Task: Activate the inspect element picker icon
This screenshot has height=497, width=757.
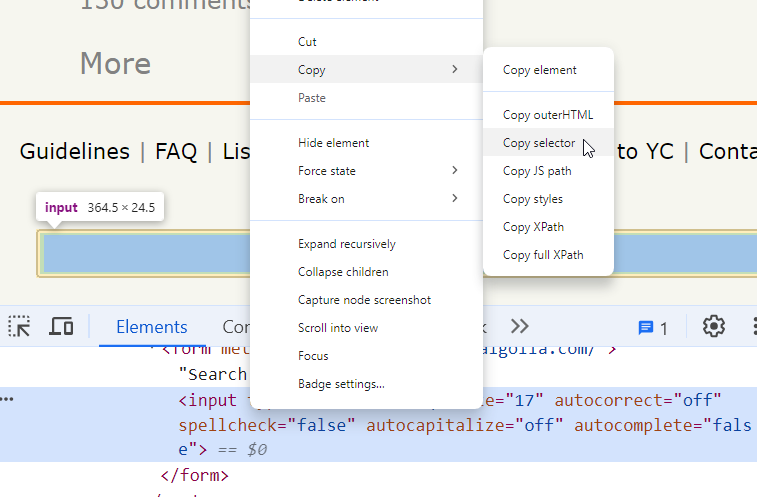Action: point(20,326)
